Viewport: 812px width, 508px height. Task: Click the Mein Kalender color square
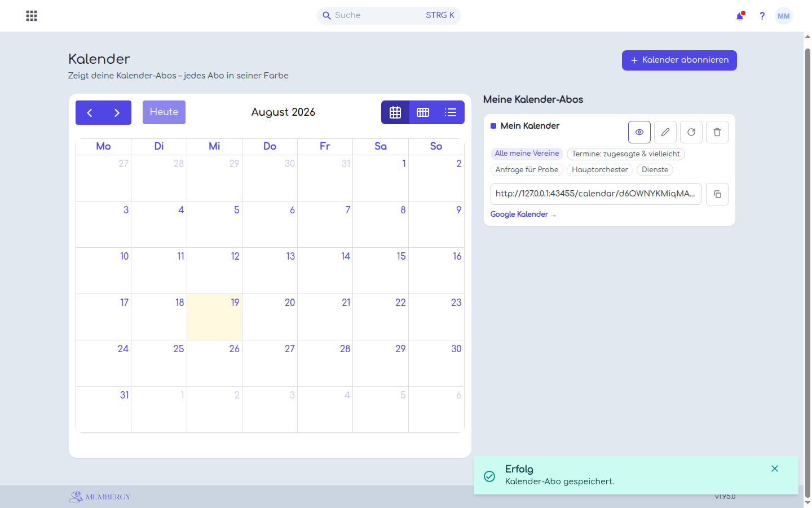pyautogui.click(x=493, y=126)
